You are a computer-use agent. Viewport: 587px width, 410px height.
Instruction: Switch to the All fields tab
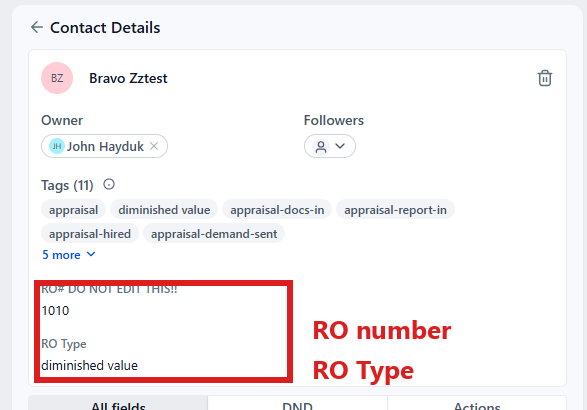(118, 404)
